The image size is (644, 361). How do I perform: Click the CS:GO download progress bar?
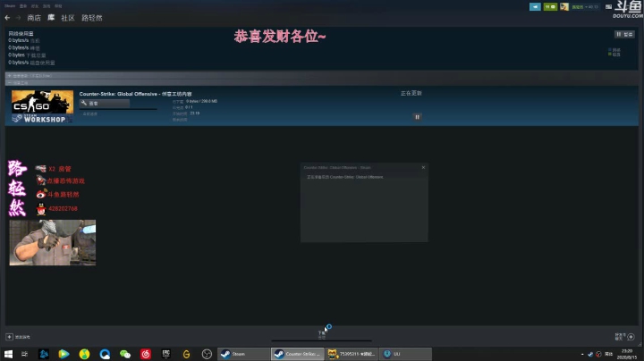coord(118,109)
